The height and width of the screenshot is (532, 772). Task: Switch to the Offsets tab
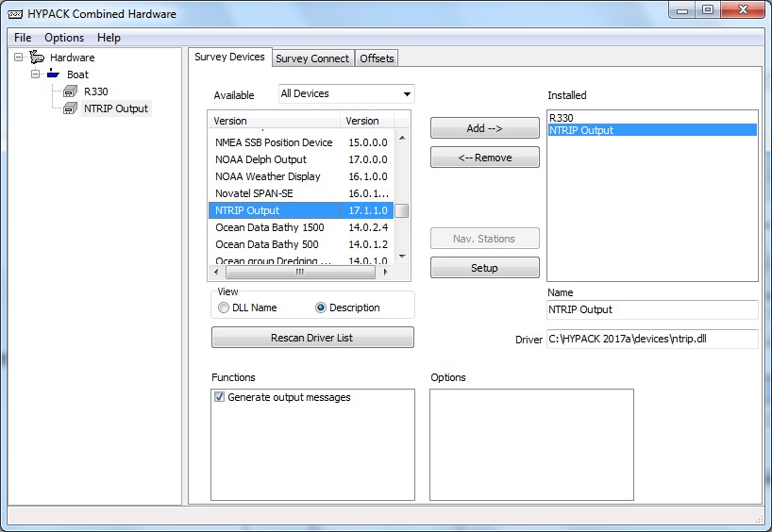pos(377,58)
